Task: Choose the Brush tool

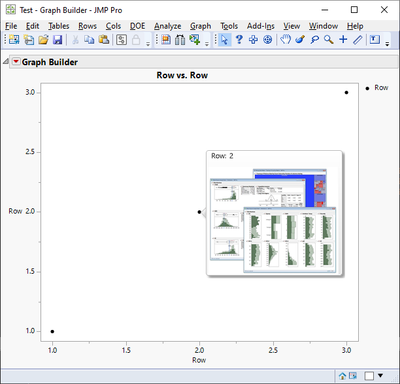Action: tap(300, 40)
